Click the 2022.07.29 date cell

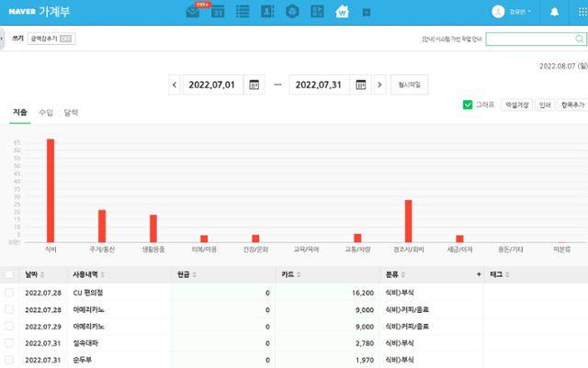(43, 327)
